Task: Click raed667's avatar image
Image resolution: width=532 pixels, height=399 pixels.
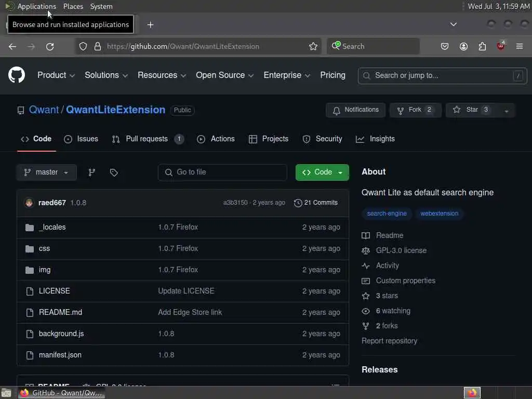Action: (x=29, y=203)
